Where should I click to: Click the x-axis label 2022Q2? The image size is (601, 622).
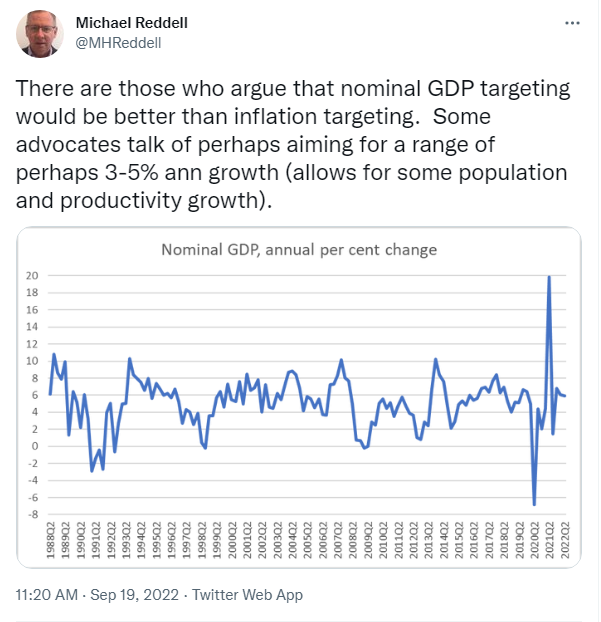tap(566, 542)
